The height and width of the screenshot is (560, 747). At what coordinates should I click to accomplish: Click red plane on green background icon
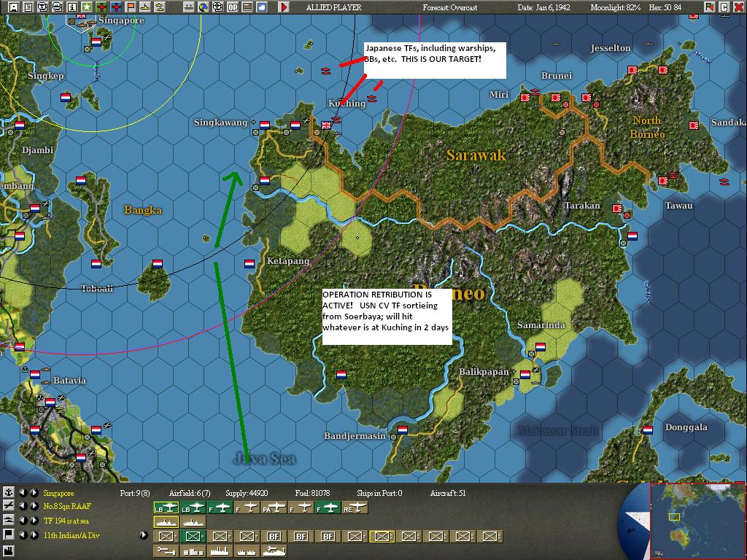(x=101, y=7)
